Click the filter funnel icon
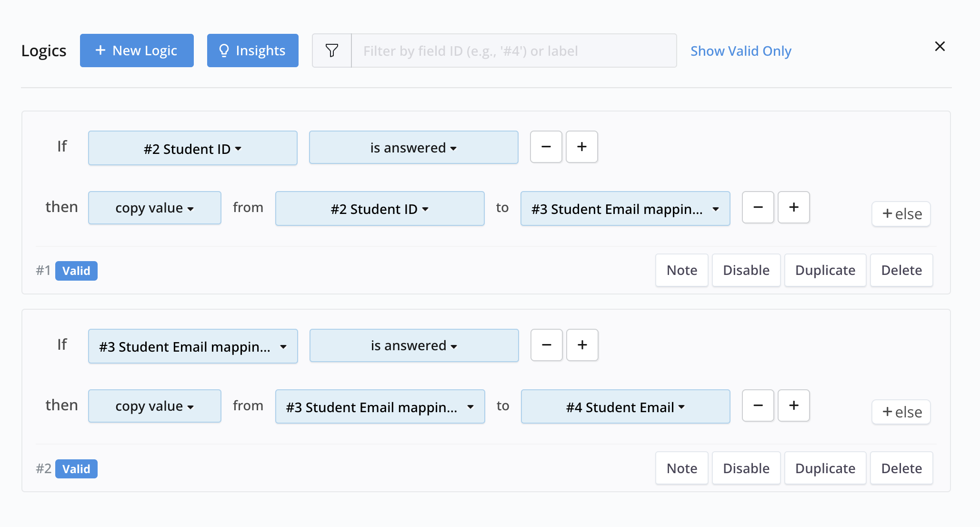 click(332, 51)
